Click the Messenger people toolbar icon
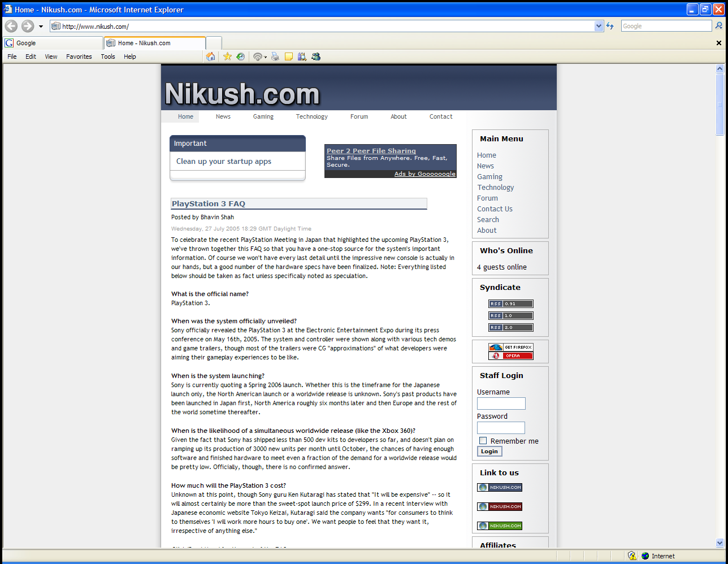The width and height of the screenshot is (728, 564). [316, 57]
